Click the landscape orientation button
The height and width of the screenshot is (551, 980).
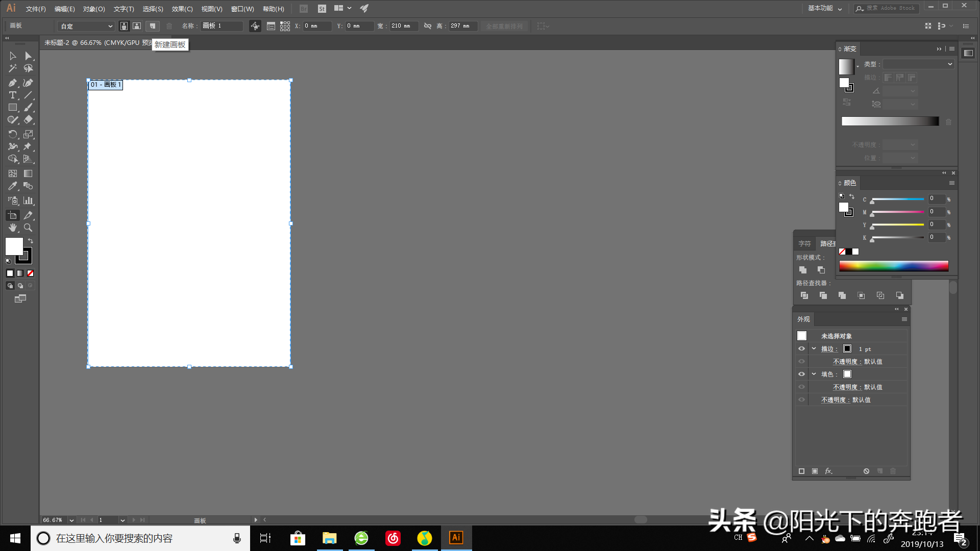tap(137, 26)
